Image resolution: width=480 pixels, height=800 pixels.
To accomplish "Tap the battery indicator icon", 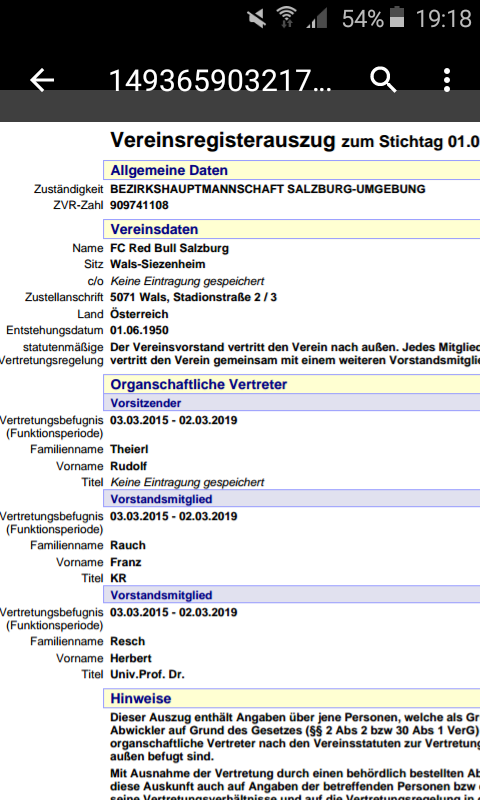I will [396, 18].
